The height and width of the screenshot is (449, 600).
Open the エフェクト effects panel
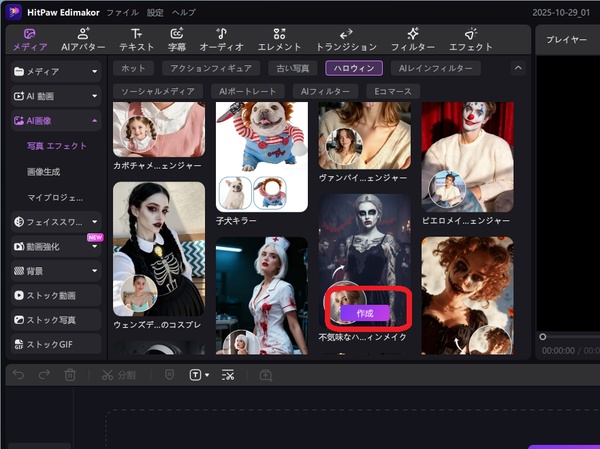(x=470, y=39)
